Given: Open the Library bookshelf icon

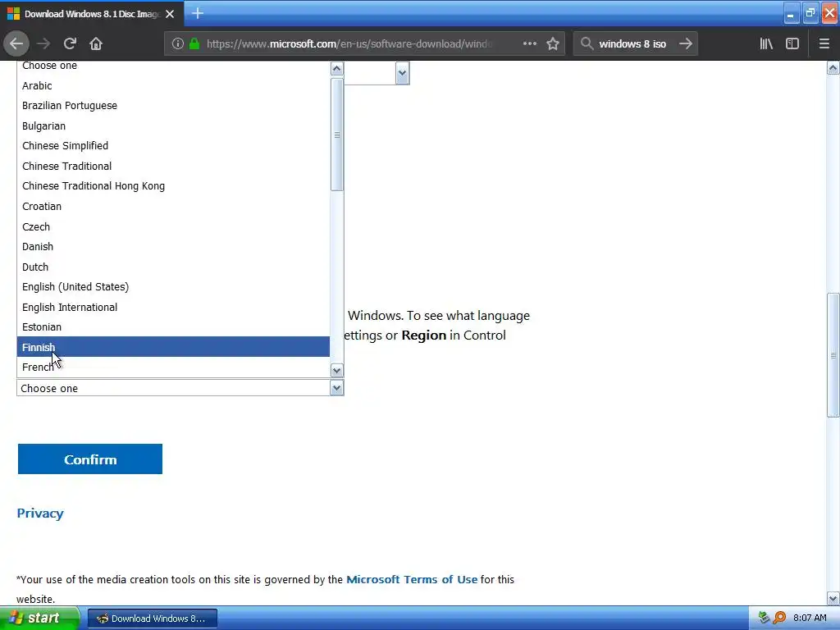Looking at the screenshot, I should pos(766,44).
